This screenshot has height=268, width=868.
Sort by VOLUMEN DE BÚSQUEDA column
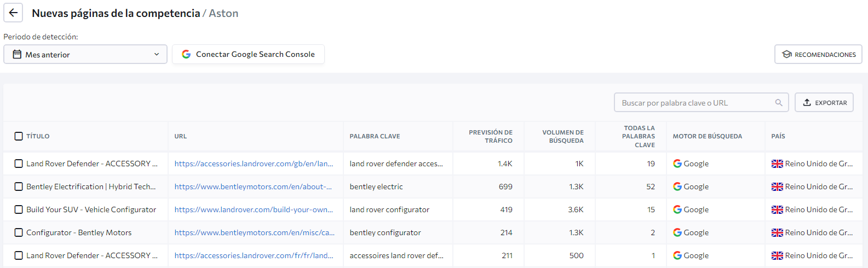coord(563,136)
